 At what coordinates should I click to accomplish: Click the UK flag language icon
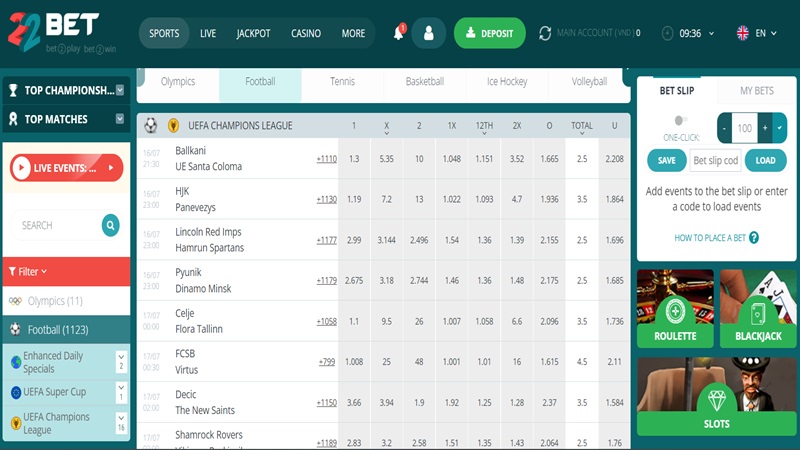pos(743,33)
